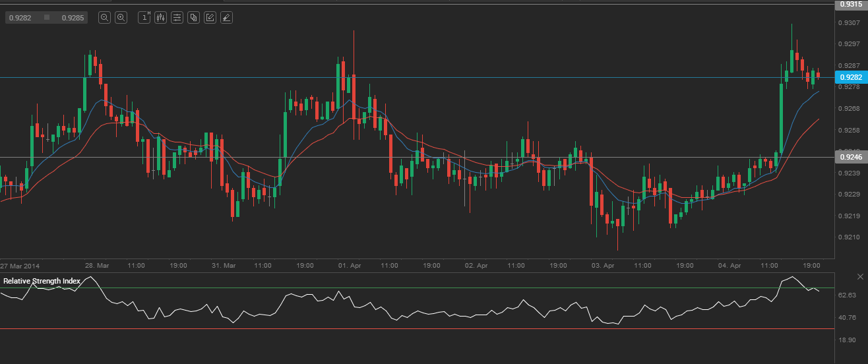Select the eraser tool icon
Image resolution: width=868 pixels, height=364 pixels.
(x=226, y=18)
